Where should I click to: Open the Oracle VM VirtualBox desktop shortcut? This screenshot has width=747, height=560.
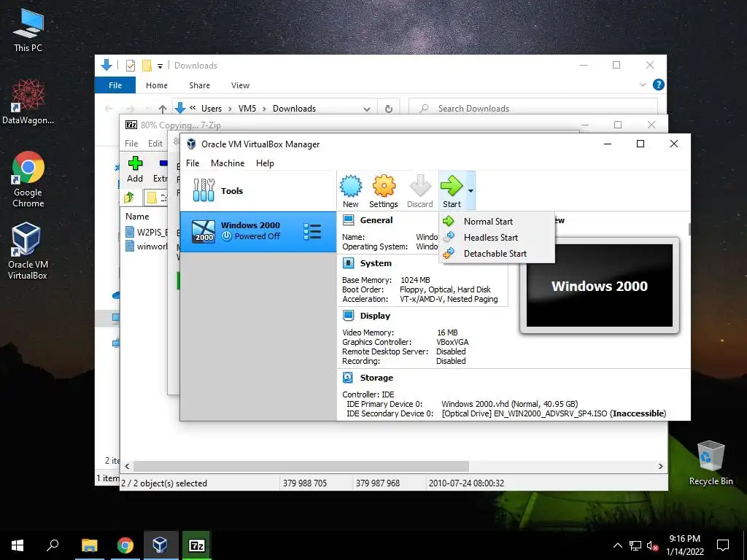pos(28,251)
